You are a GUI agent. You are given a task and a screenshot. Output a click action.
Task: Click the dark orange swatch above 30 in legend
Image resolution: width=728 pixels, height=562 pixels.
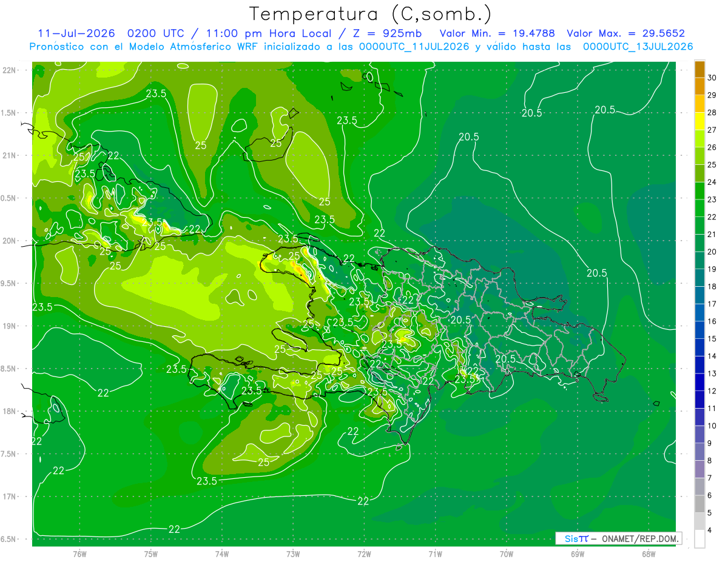(699, 69)
